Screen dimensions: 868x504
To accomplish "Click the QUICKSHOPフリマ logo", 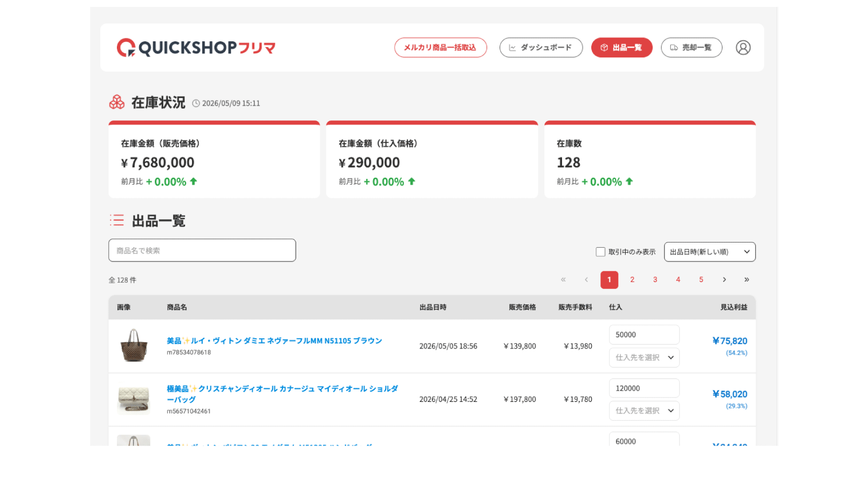I will 196,48.
